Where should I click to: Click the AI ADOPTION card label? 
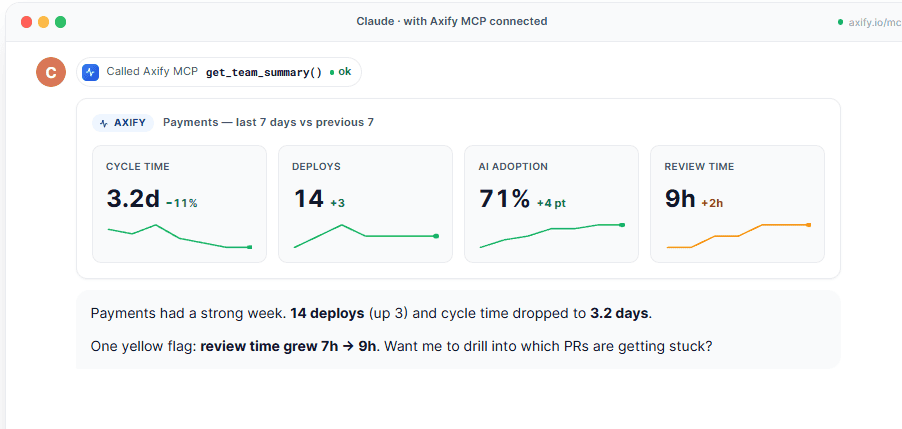click(x=513, y=167)
